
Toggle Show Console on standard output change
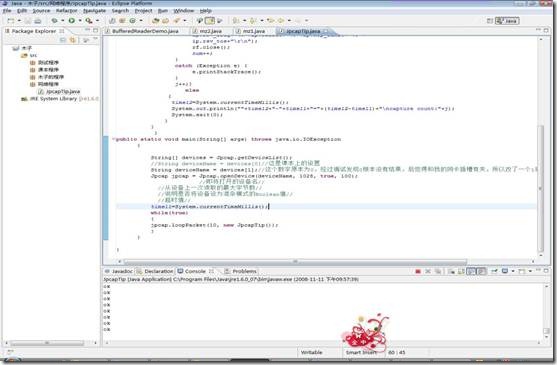coord(471,271)
